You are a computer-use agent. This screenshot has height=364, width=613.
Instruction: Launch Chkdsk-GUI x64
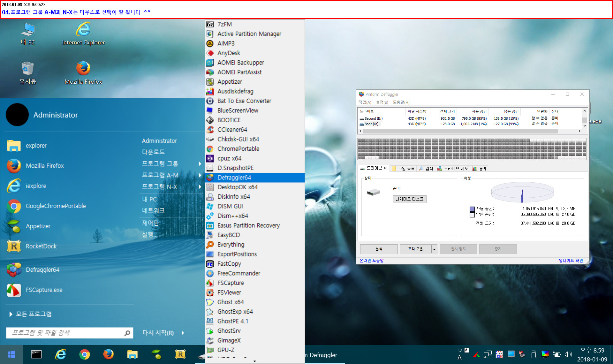pos(254,139)
